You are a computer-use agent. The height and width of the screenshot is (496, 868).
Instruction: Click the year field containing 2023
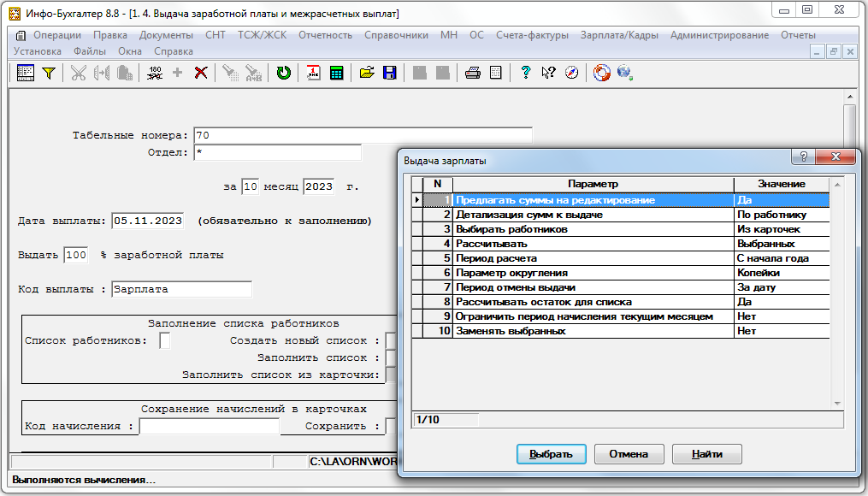(x=319, y=186)
